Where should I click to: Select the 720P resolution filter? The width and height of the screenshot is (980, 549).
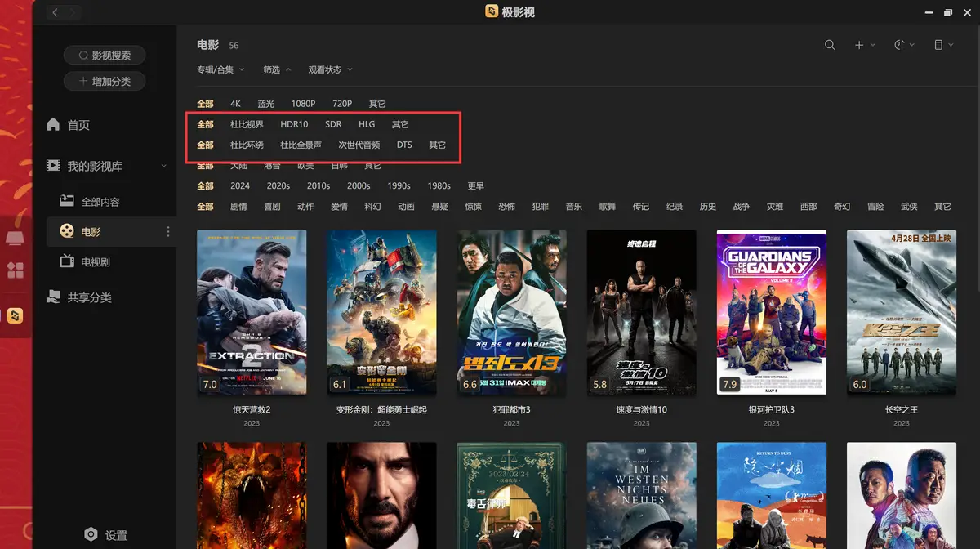tap(342, 104)
